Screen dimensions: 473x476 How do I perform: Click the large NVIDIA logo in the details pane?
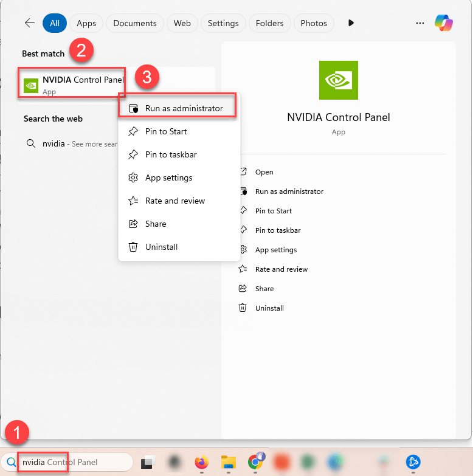(x=338, y=80)
